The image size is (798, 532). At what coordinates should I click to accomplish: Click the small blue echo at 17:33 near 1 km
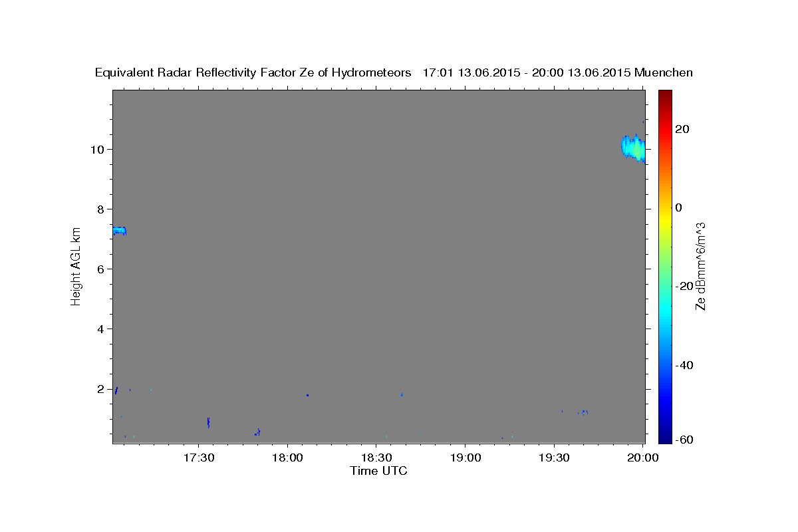pyautogui.click(x=209, y=422)
